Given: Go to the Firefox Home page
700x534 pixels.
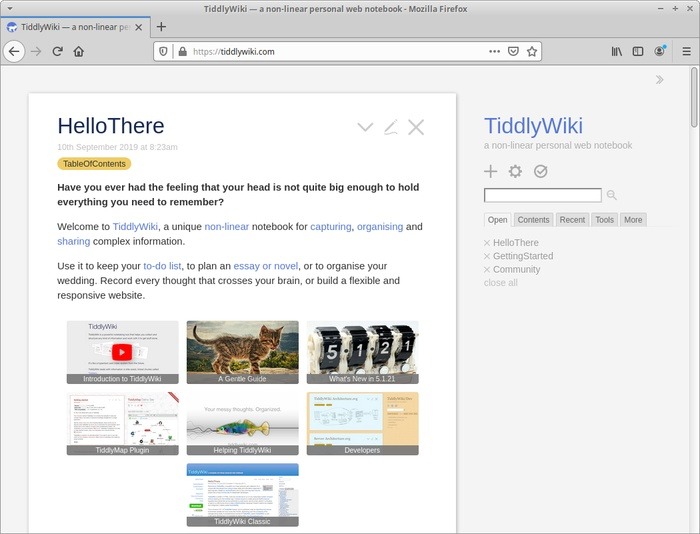Looking at the screenshot, I should [x=79, y=52].
